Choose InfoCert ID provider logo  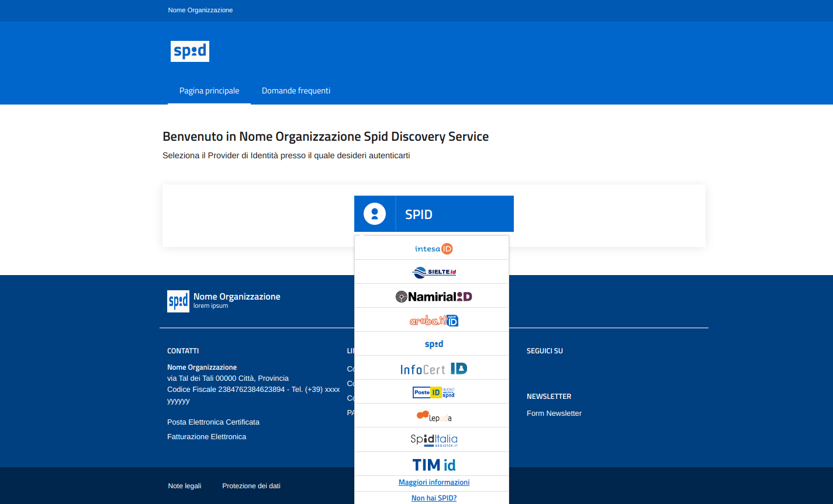pos(434,369)
